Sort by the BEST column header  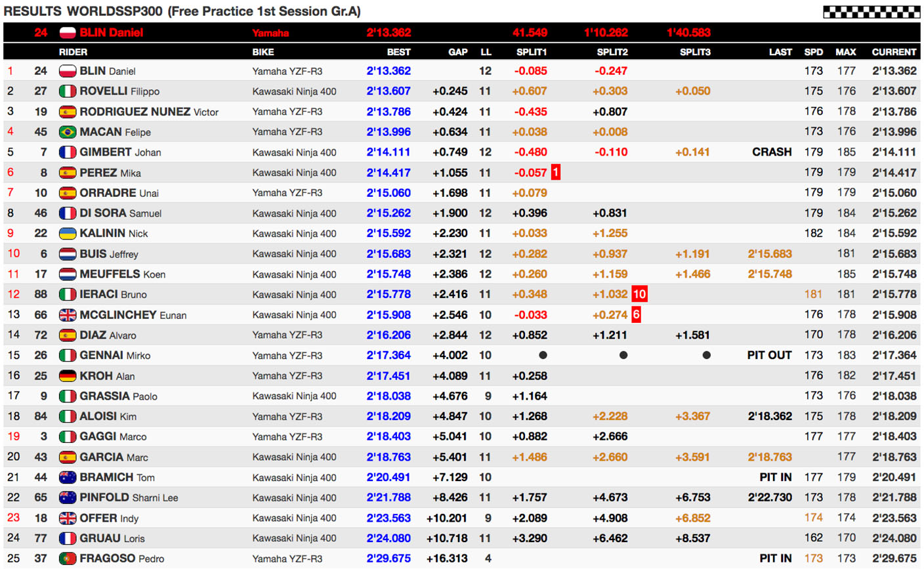coord(398,52)
